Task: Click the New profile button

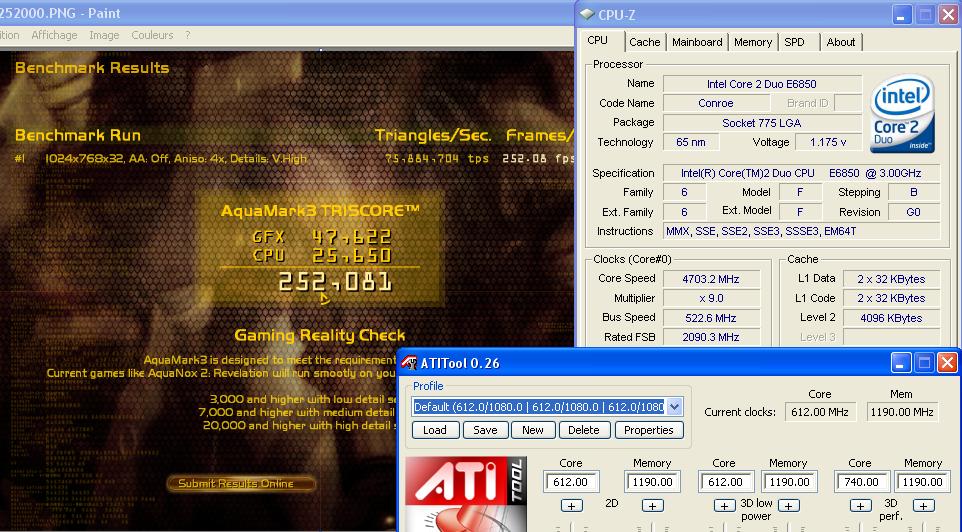Action: [x=533, y=430]
